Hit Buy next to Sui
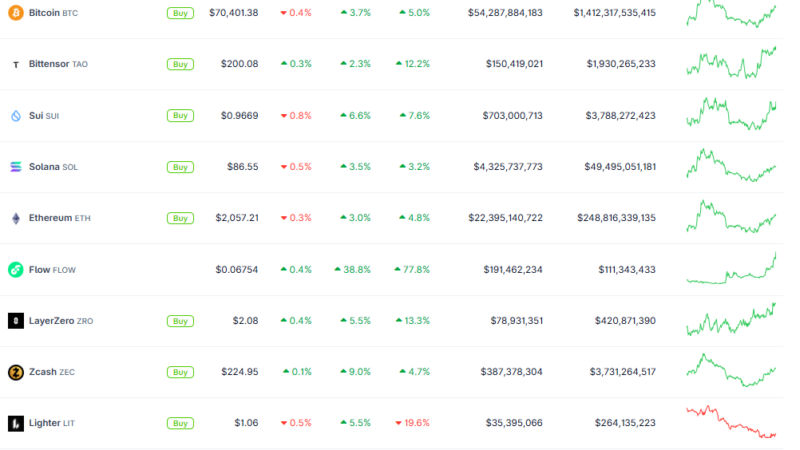This screenshot has height=450, width=800. point(180,116)
